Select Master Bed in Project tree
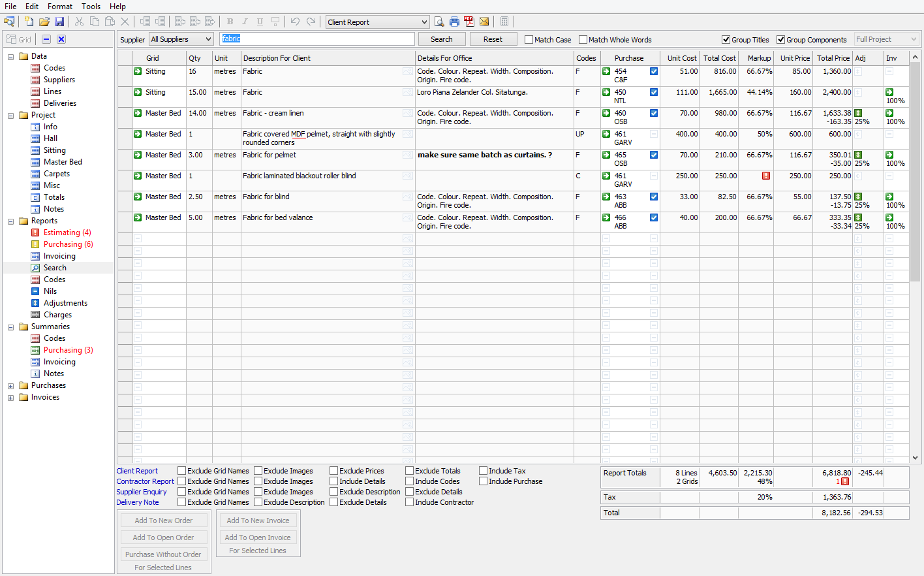Screen dimensions: 924x576 [x=63, y=162]
